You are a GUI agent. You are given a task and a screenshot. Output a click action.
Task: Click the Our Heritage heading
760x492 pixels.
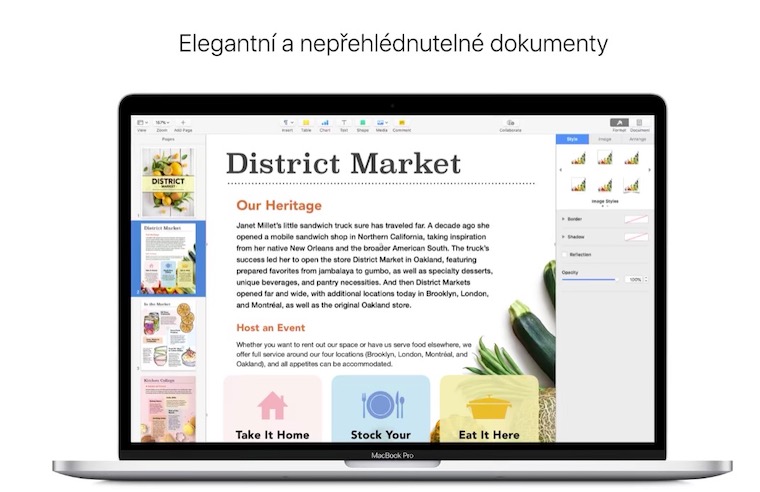[x=279, y=206]
